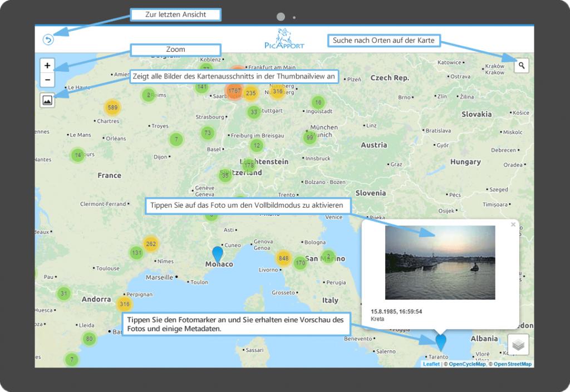Image resolution: width=570 pixels, height=392 pixels.
Task: Open the OpenCycleMap attribution link
Action: [x=468, y=364]
